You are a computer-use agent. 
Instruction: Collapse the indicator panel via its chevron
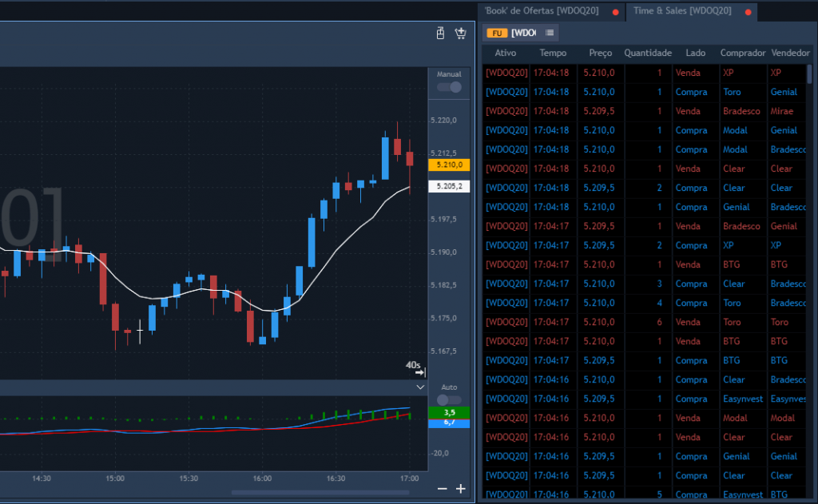tap(420, 386)
